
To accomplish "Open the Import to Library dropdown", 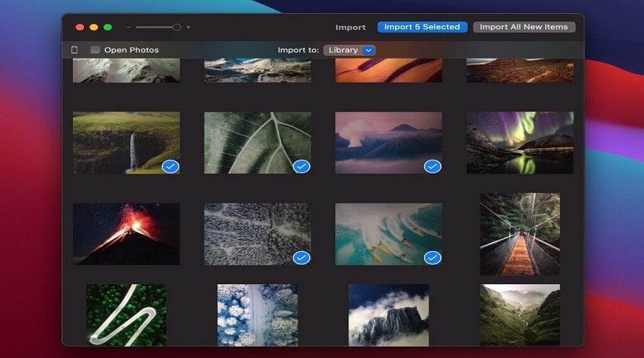I will coord(349,50).
